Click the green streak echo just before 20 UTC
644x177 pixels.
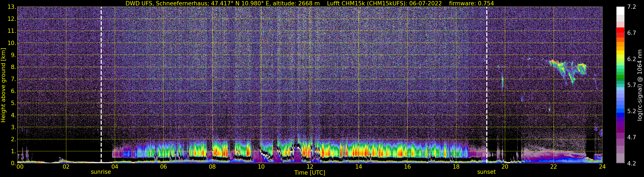click(502, 82)
